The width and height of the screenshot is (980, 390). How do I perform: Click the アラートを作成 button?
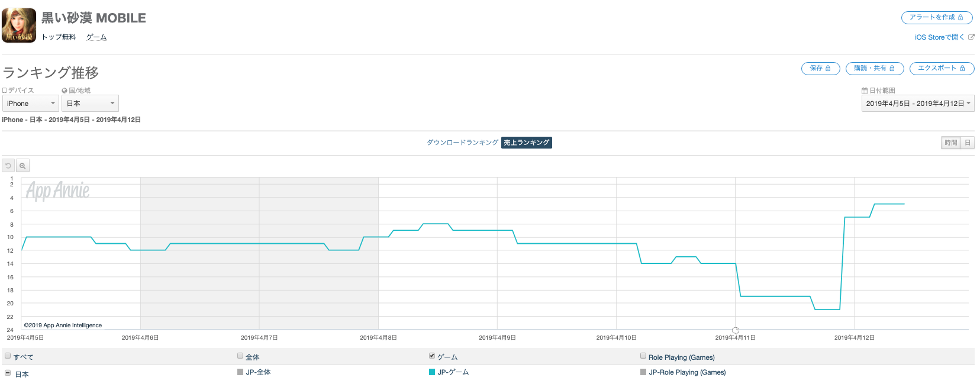(x=937, y=18)
